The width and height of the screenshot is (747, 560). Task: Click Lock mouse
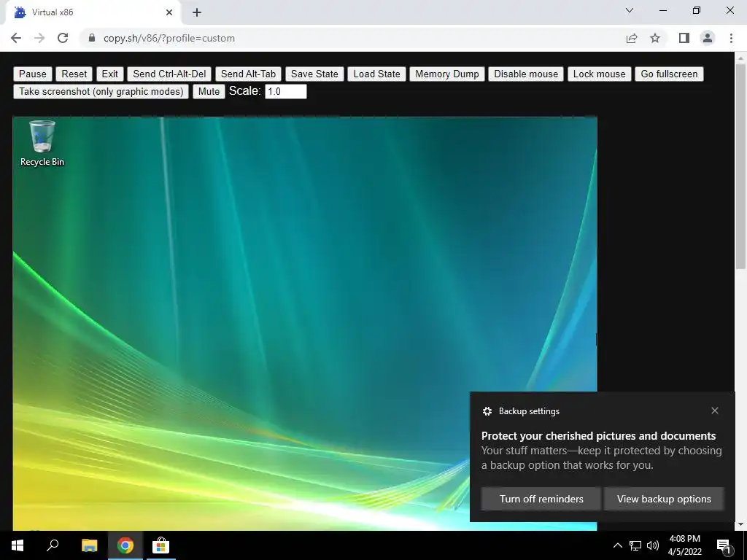point(600,74)
